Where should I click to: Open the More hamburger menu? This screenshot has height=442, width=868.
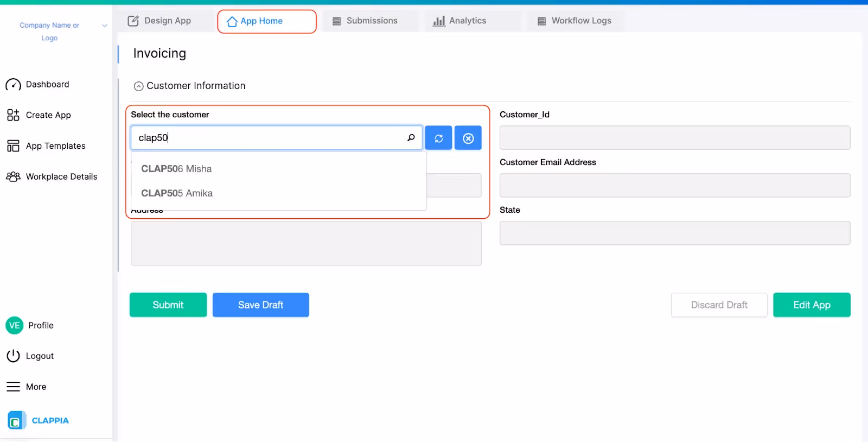coord(13,387)
